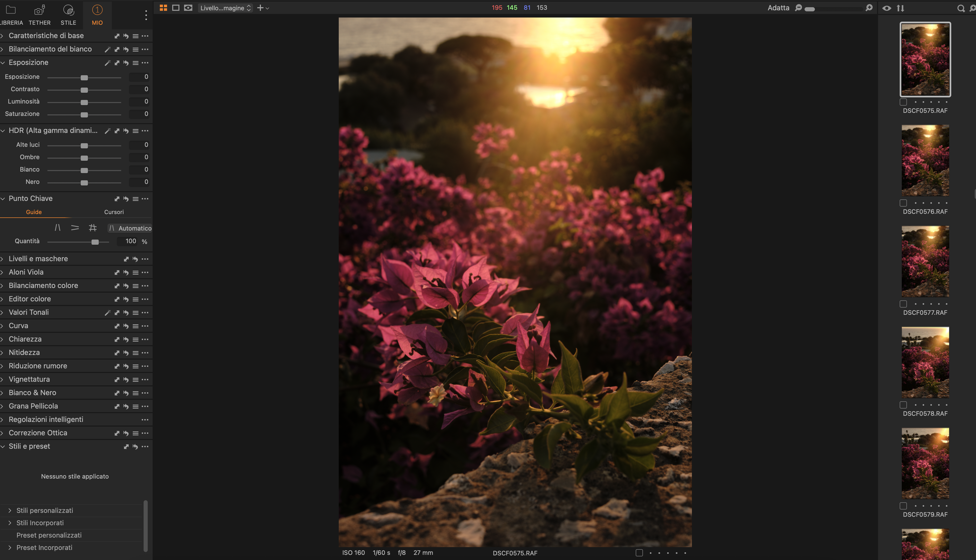Viewport: 976px width, 560px height.
Task: Expand the Curva tool panel
Action: point(19,325)
